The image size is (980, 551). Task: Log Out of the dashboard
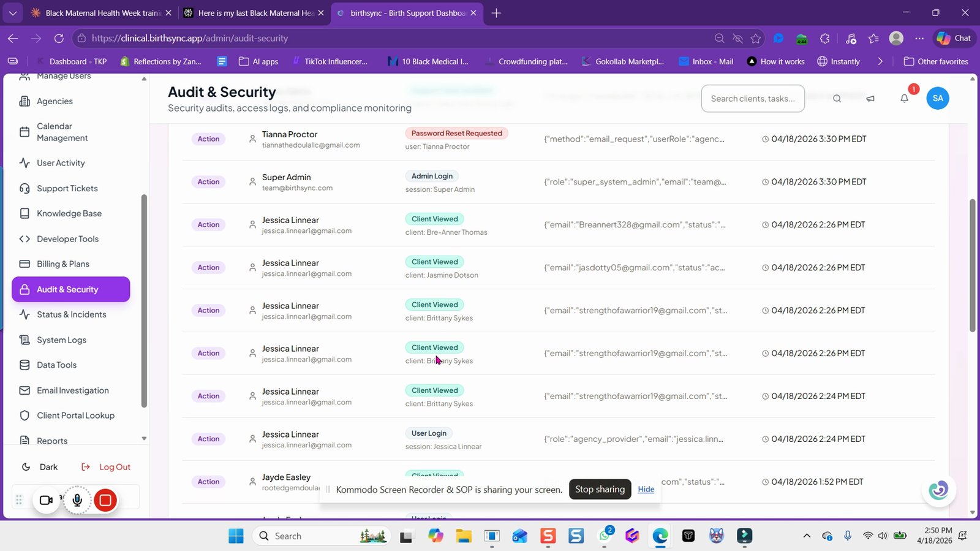point(106,467)
